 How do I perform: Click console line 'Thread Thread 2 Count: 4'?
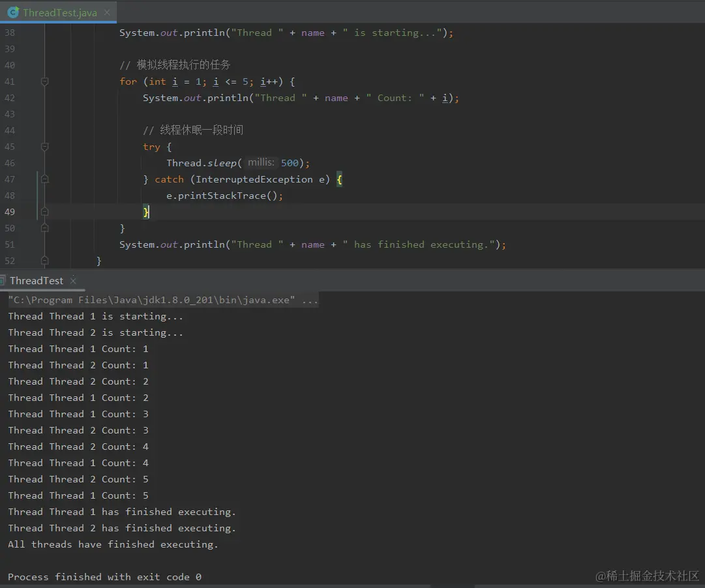(x=78, y=447)
